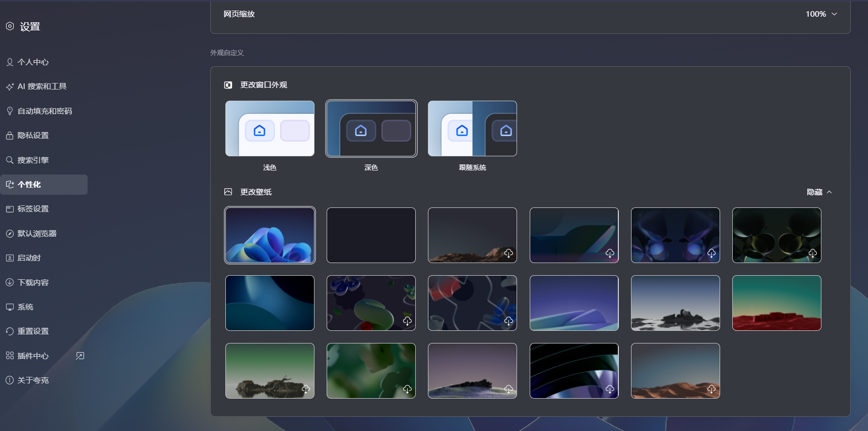The image size is (868, 431).
Task: Select the red and blue puzzle wallpaper
Action: [x=472, y=303]
